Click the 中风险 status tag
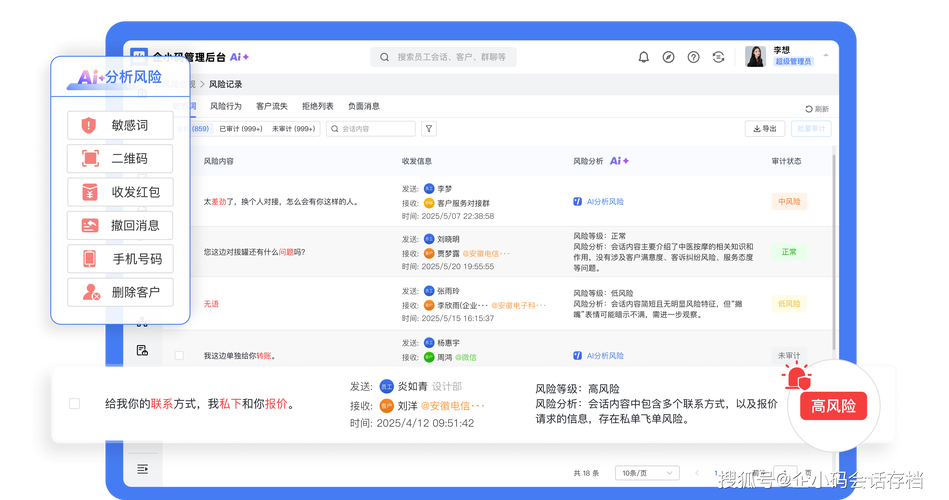Image resolution: width=949 pixels, height=500 pixels. click(x=789, y=202)
